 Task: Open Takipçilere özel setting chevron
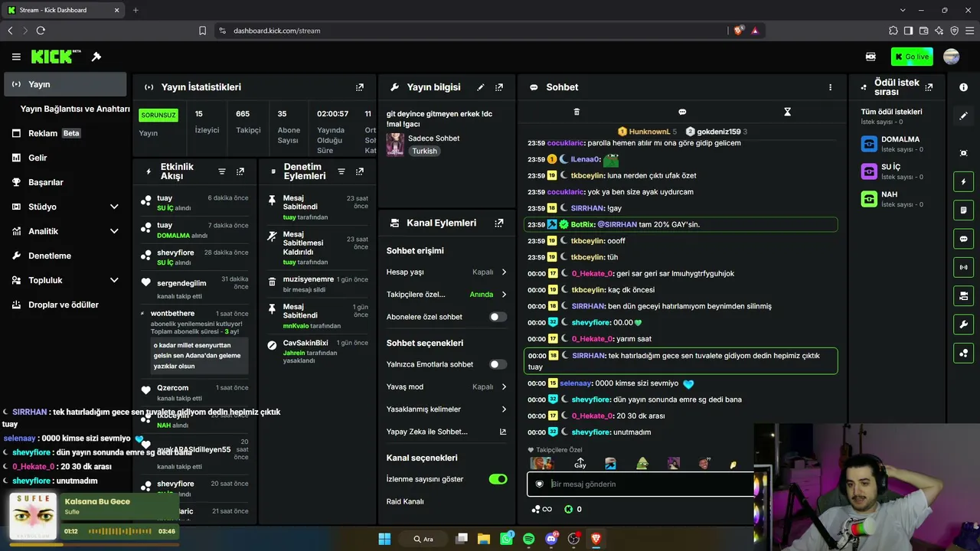504,295
